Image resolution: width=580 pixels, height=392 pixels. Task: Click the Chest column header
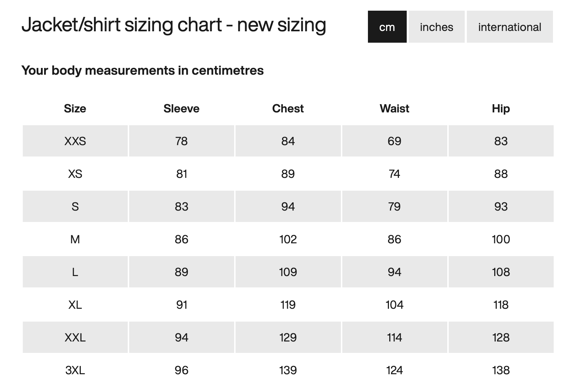(288, 108)
